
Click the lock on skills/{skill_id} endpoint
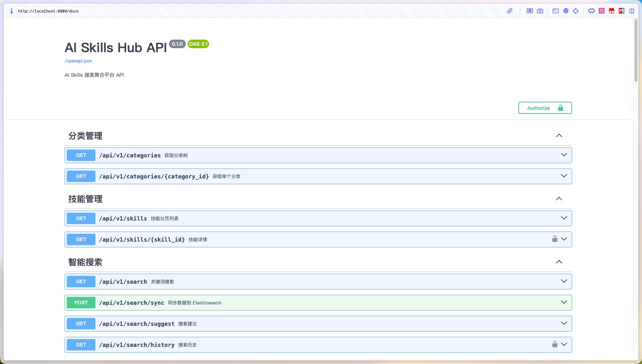click(554, 239)
